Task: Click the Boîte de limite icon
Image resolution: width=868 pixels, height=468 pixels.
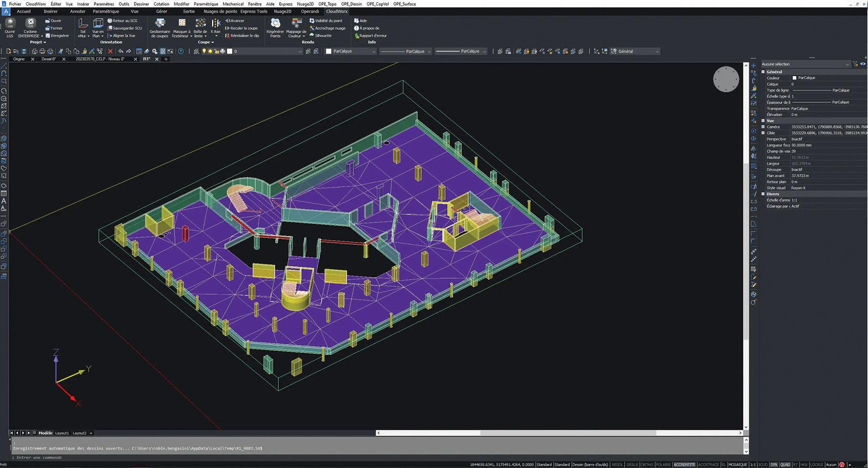Action: [x=200, y=28]
